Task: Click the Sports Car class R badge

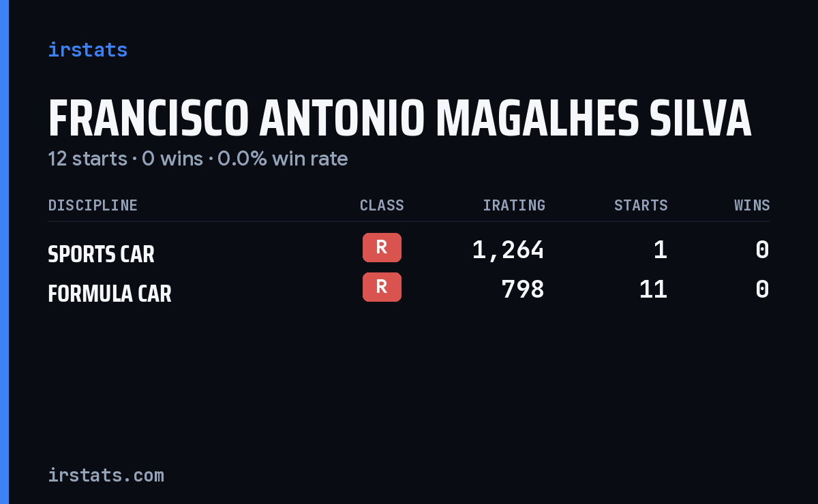Action: pos(382,247)
